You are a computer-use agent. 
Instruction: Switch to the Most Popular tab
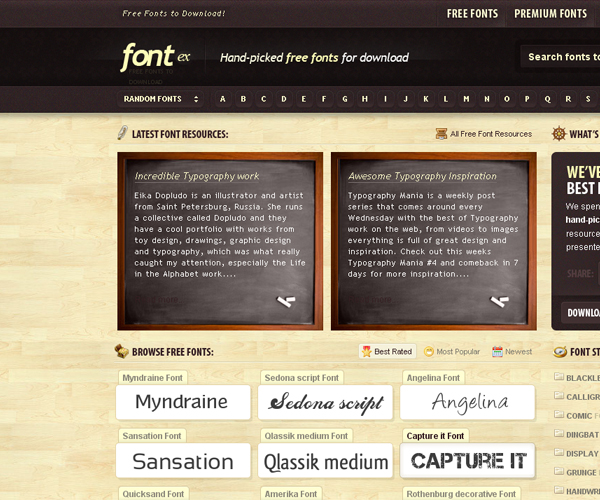coord(452,352)
